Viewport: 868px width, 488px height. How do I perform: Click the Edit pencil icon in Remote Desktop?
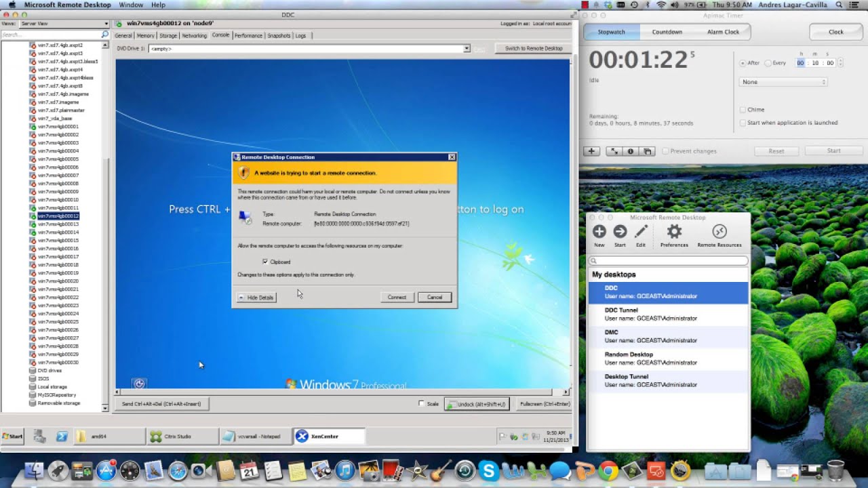click(641, 232)
